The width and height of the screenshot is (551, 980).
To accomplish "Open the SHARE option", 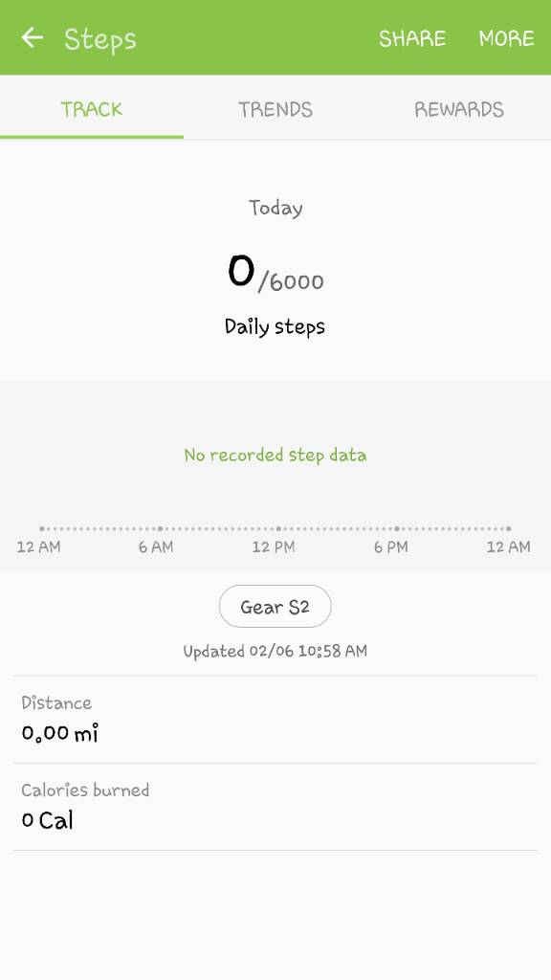I will [412, 38].
